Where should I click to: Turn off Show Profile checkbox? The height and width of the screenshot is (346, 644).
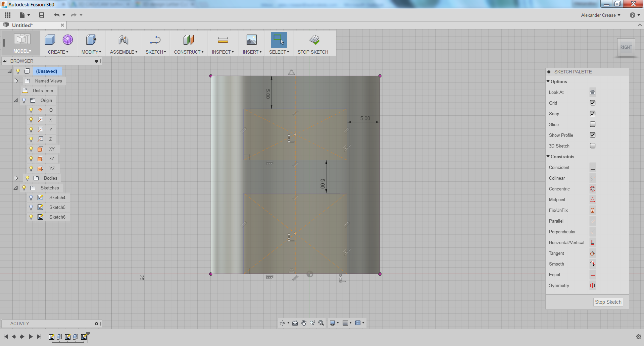tap(593, 135)
